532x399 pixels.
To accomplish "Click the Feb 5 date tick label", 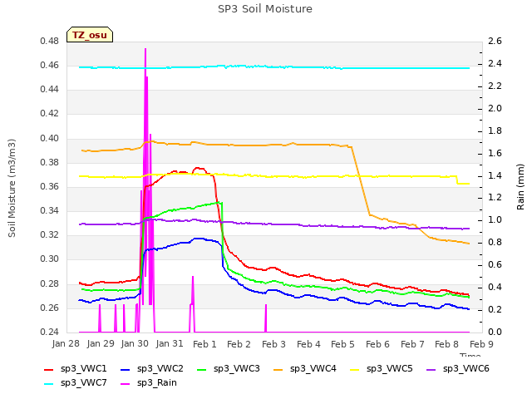I will 342,344.
